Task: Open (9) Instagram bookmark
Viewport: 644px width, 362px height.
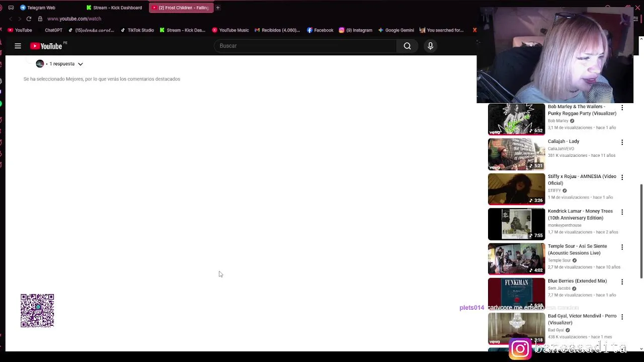Action: (x=355, y=30)
